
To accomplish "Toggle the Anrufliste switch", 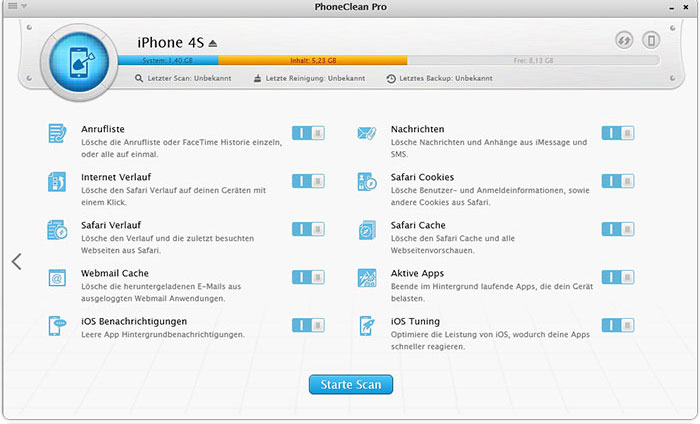I will click(308, 133).
